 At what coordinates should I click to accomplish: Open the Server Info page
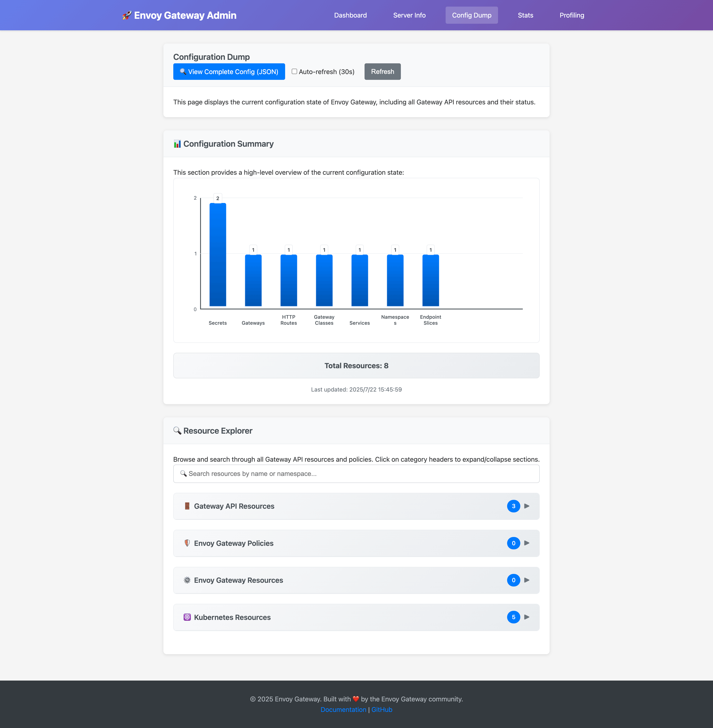(409, 15)
